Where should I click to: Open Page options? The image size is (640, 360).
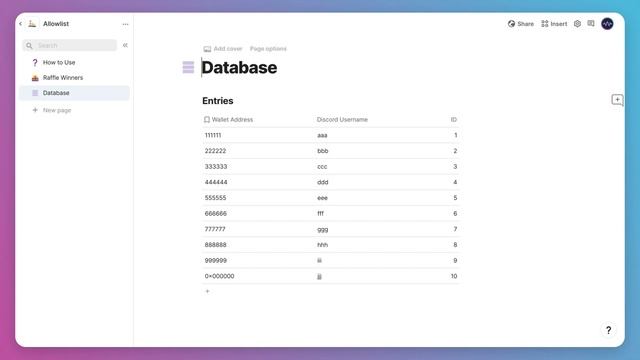[268, 49]
